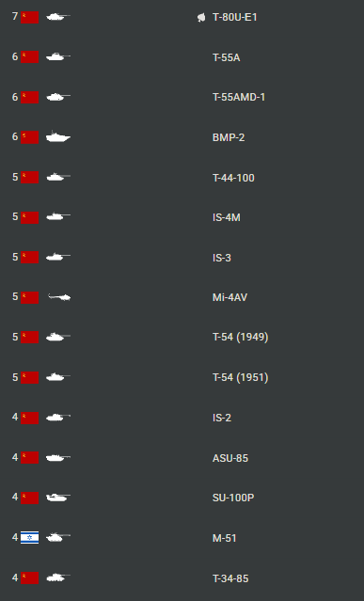Click the squadron icon beside T-80U-E1
Viewport: 364px width, 601px height.
pyautogui.click(x=201, y=17)
